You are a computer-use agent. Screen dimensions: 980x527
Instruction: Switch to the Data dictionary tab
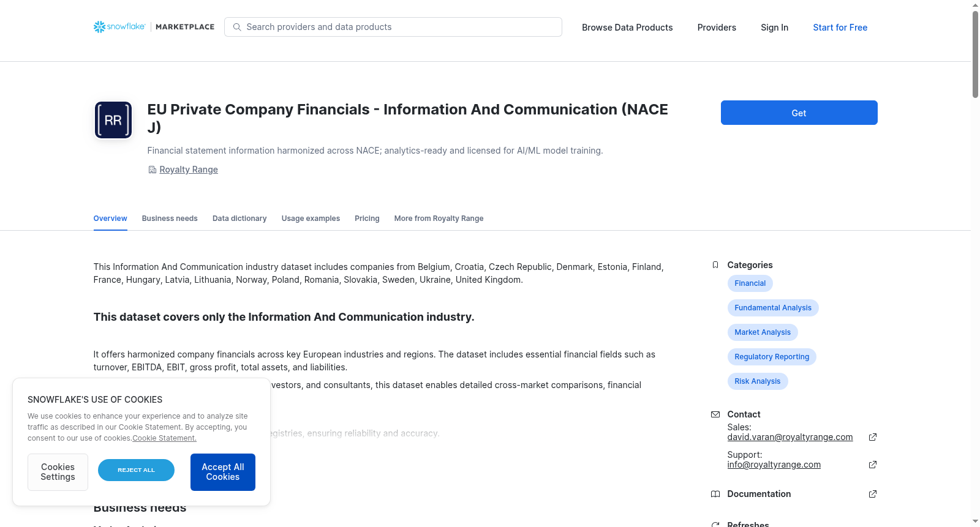tap(239, 219)
